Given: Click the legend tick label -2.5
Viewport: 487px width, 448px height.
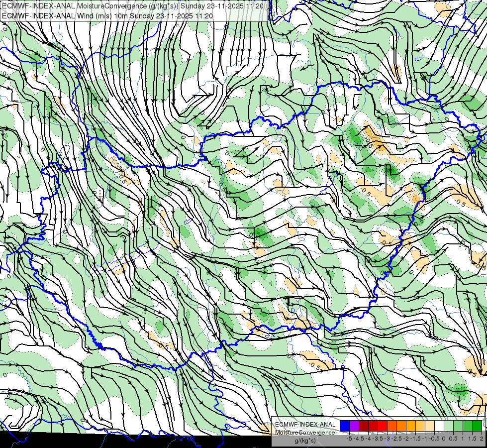Looking at the screenshot, I should [396, 439].
